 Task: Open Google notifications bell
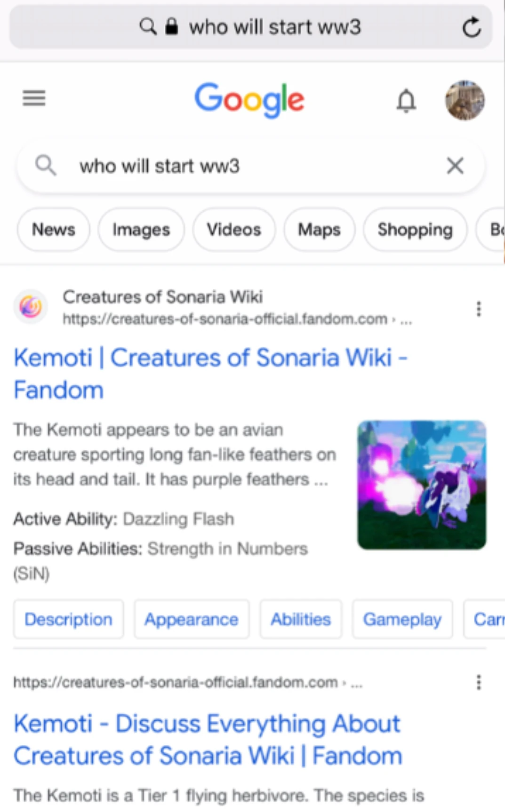click(x=406, y=101)
